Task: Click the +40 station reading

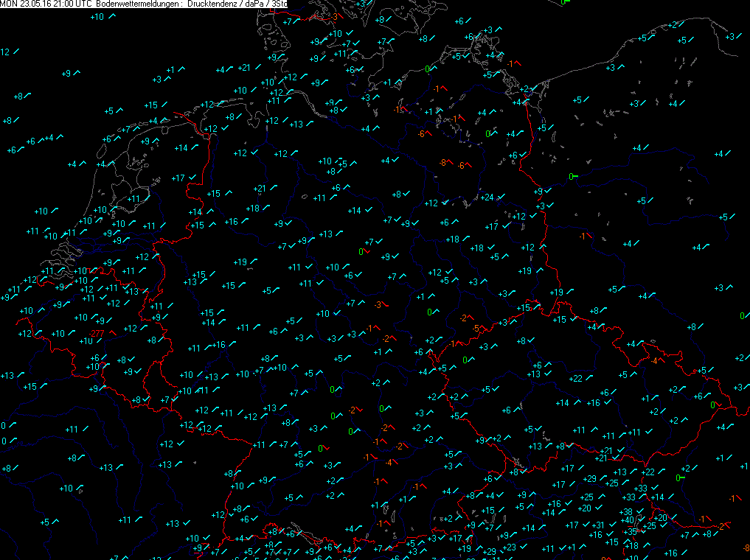Action: 628,521
